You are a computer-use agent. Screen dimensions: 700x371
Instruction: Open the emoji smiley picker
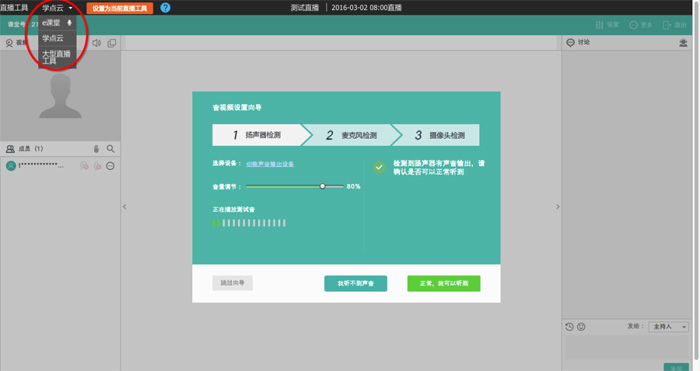coord(581,327)
